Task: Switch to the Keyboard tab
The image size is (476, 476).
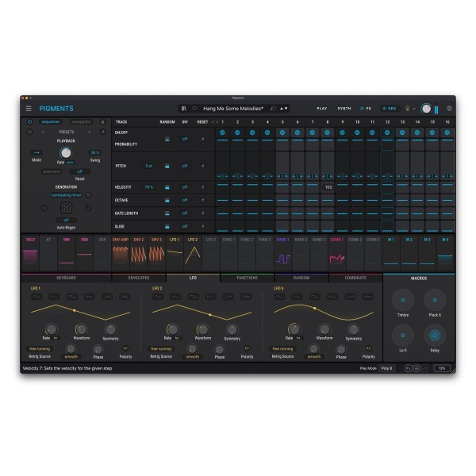Action: point(66,278)
